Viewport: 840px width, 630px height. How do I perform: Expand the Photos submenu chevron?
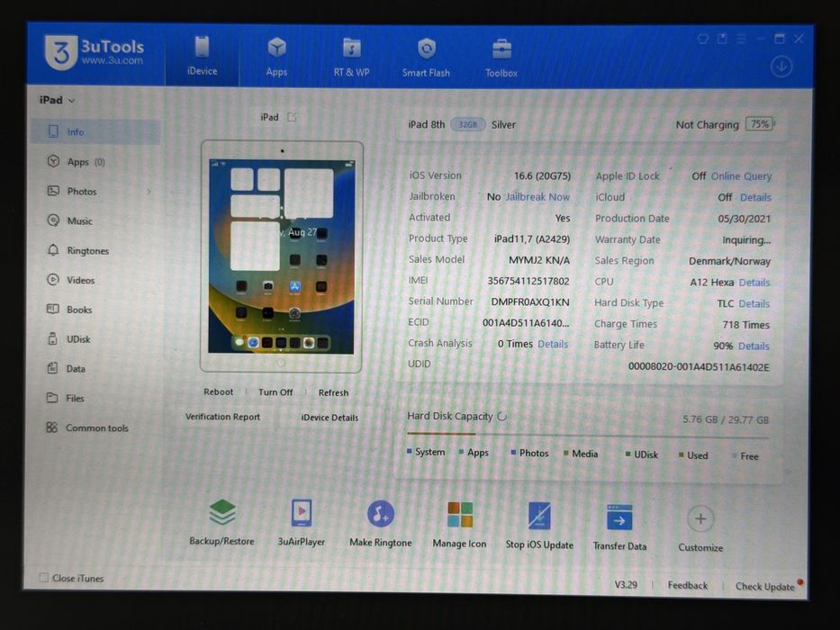click(x=149, y=192)
